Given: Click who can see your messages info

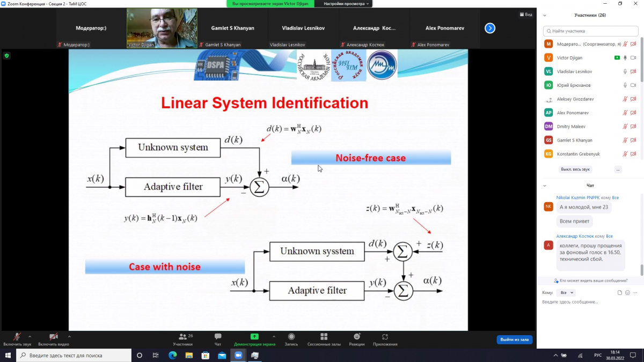Looking at the screenshot, I should click(x=590, y=280).
